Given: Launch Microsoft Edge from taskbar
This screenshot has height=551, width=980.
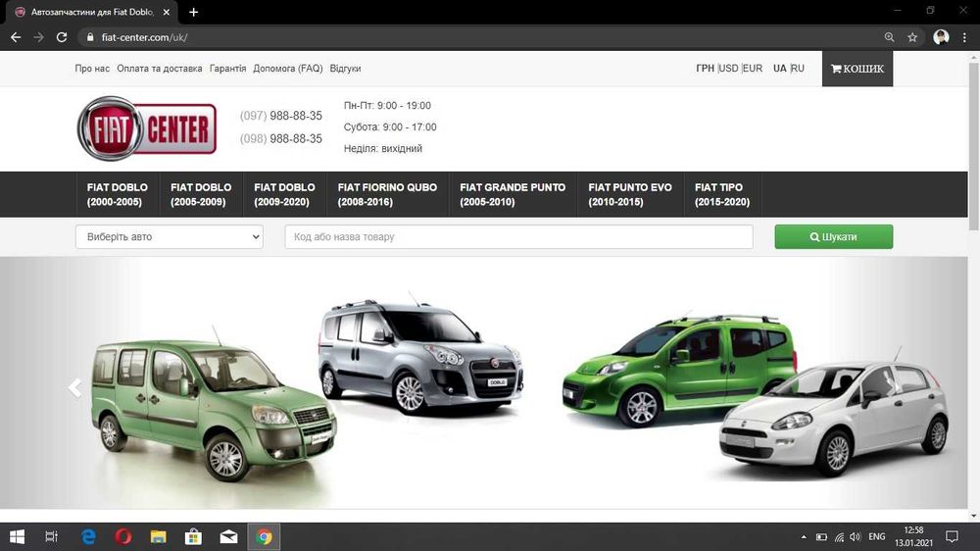Looking at the screenshot, I should tap(88, 536).
